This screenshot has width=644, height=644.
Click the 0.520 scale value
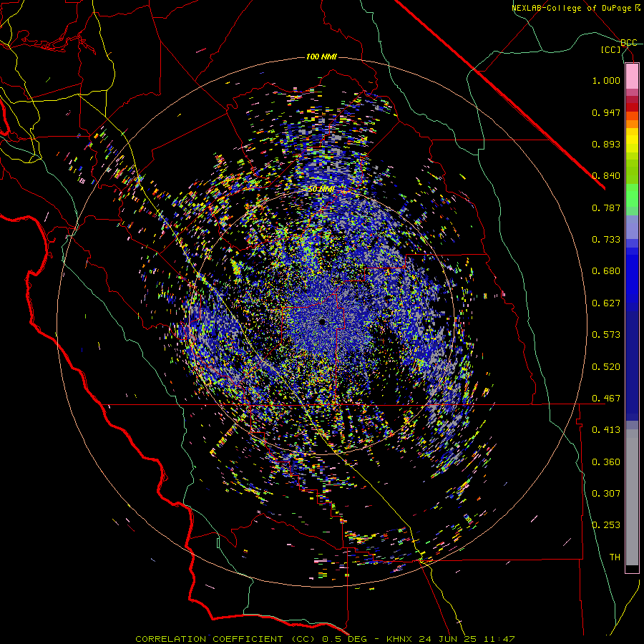coord(606,367)
